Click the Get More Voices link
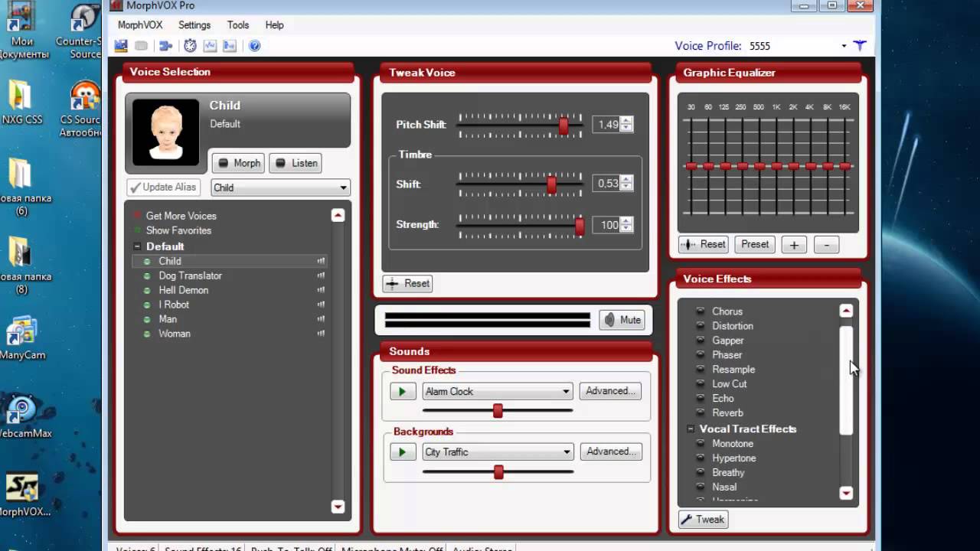980x551 pixels. 181,216
